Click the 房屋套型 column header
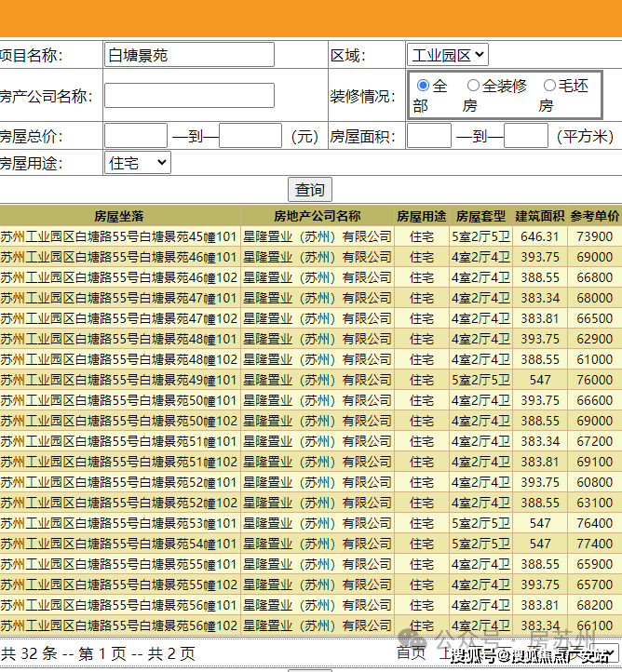The width and height of the screenshot is (622, 672). (x=480, y=216)
